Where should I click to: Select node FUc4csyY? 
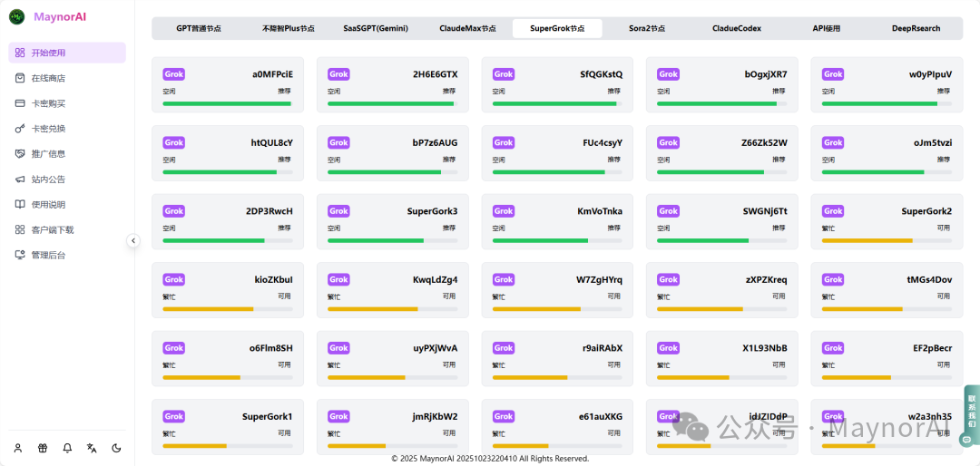pyautogui.click(x=557, y=153)
